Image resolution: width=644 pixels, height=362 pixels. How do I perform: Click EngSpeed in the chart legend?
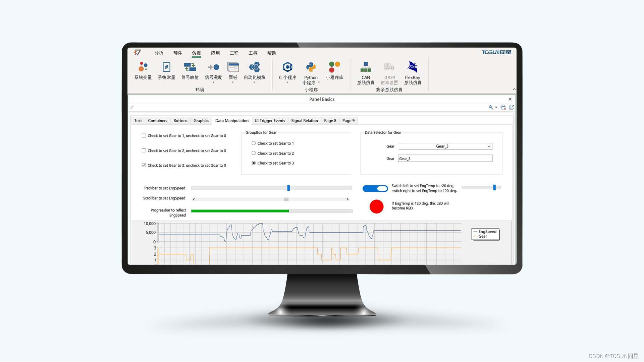pyautogui.click(x=487, y=232)
